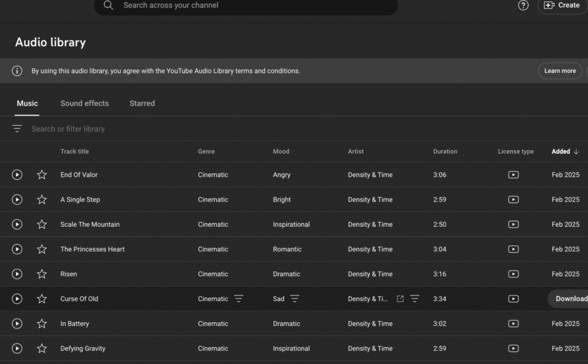
Task: Click the license icon for Scale The Mountain
Action: [513, 224]
